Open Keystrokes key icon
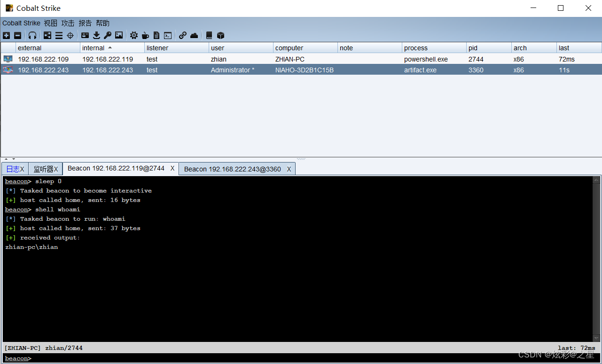 (108, 35)
